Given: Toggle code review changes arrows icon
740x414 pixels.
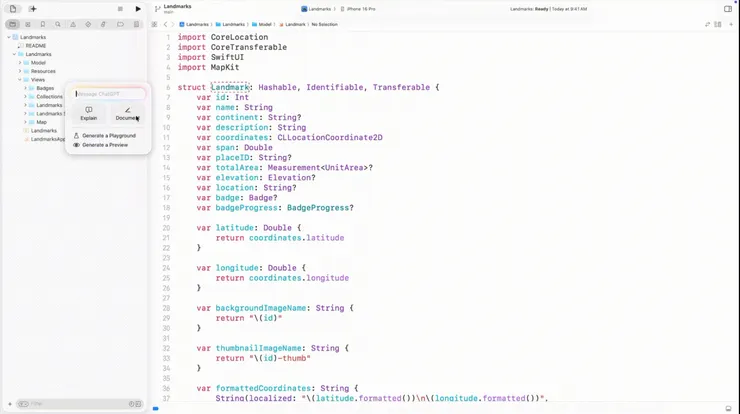Looking at the screenshot, I should 707,24.
